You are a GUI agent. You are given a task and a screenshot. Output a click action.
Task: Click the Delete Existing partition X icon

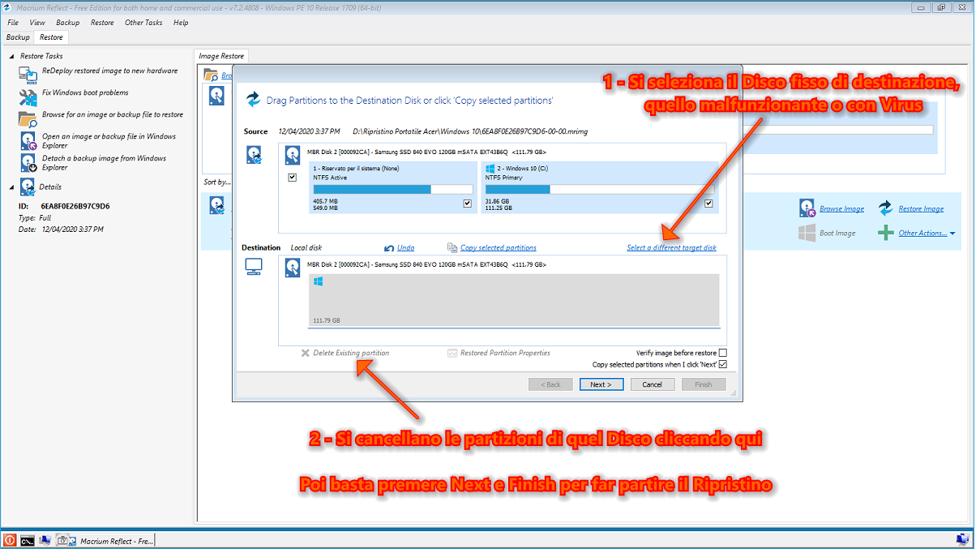tap(306, 354)
